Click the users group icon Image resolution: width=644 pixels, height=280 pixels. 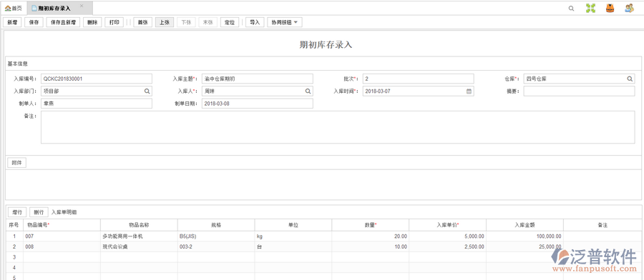(629, 8)
